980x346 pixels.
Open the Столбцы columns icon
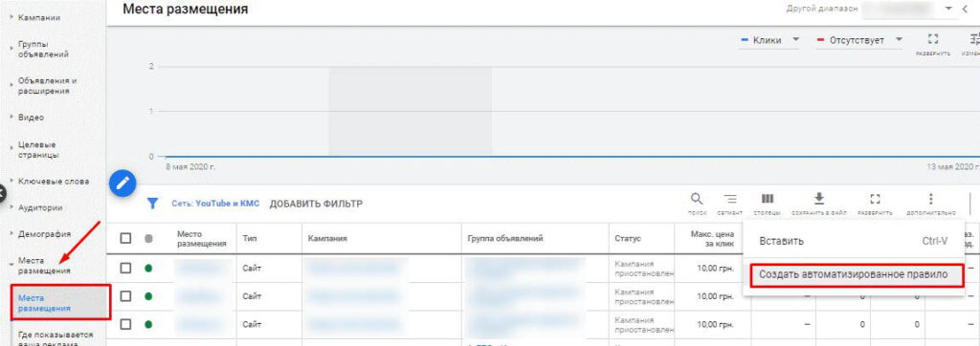[x=767, y=199]
